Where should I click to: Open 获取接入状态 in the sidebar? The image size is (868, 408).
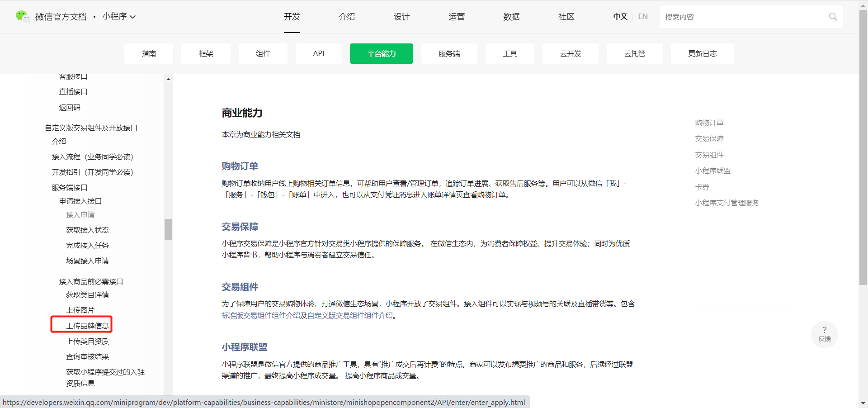(88, 230)
